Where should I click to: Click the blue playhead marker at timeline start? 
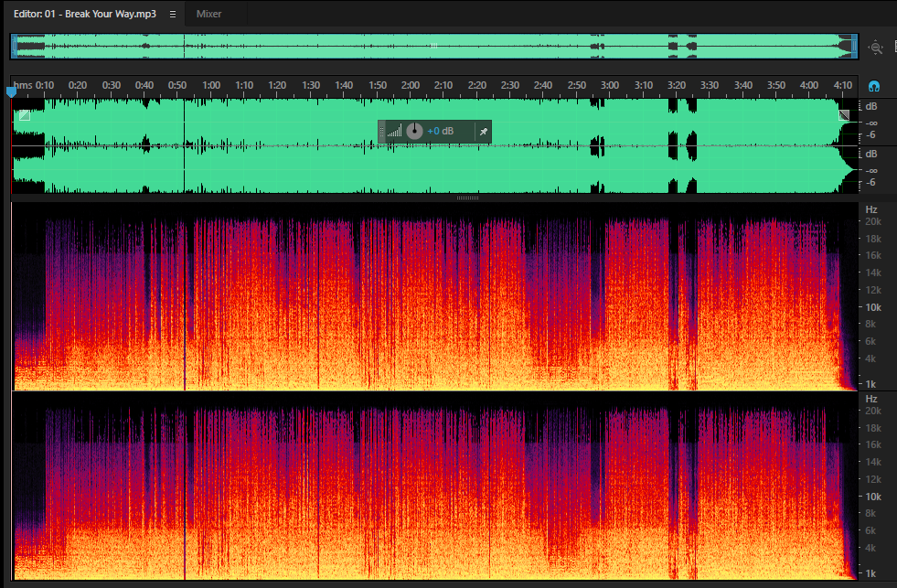[11, 91]
